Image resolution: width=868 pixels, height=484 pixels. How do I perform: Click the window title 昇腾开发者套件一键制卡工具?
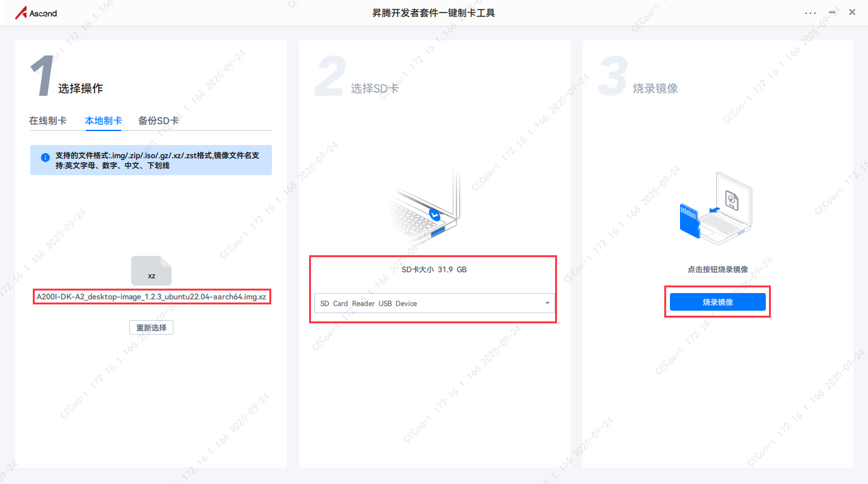pos(434,12)
